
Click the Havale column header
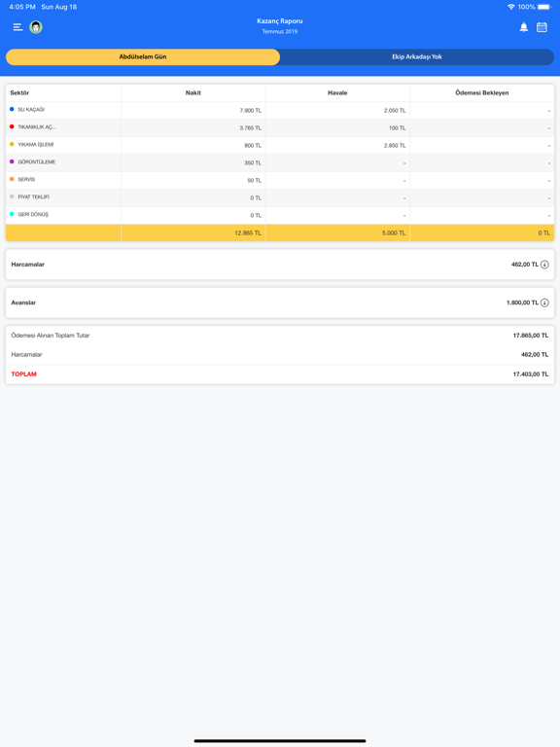pos(337,93)
